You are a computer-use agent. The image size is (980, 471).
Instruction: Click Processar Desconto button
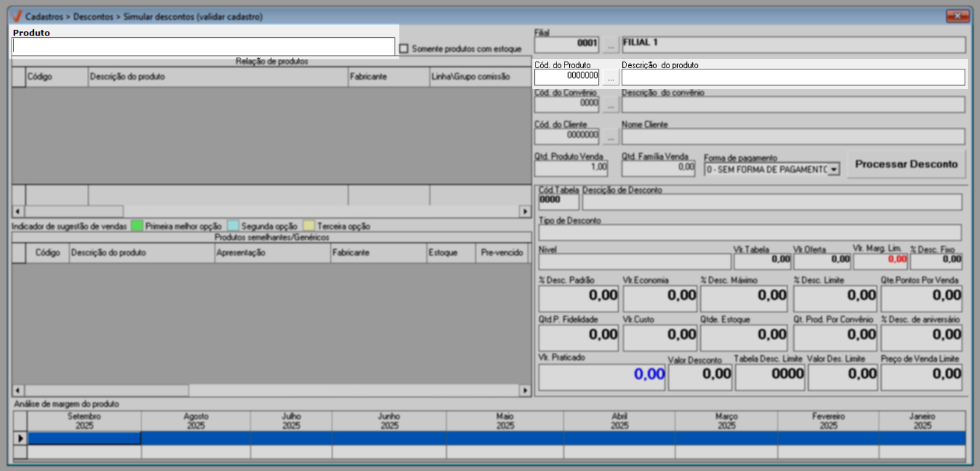coord(905,164)
